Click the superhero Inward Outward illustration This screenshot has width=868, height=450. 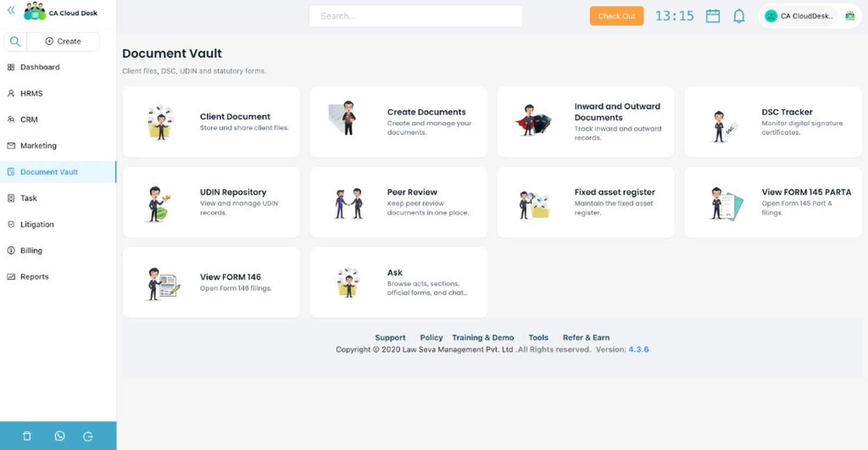[532, 120]
